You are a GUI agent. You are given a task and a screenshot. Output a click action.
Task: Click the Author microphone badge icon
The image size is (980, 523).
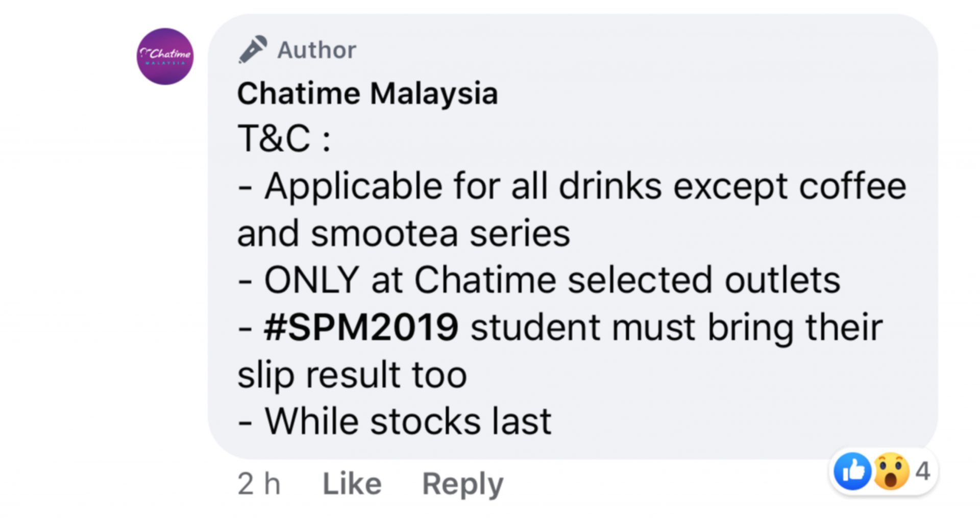253,49
